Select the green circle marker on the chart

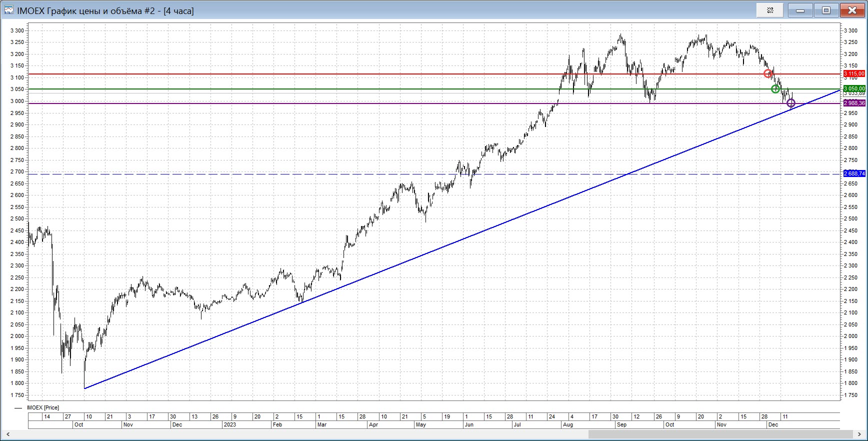pyautogui.click(x=775, y=89)
